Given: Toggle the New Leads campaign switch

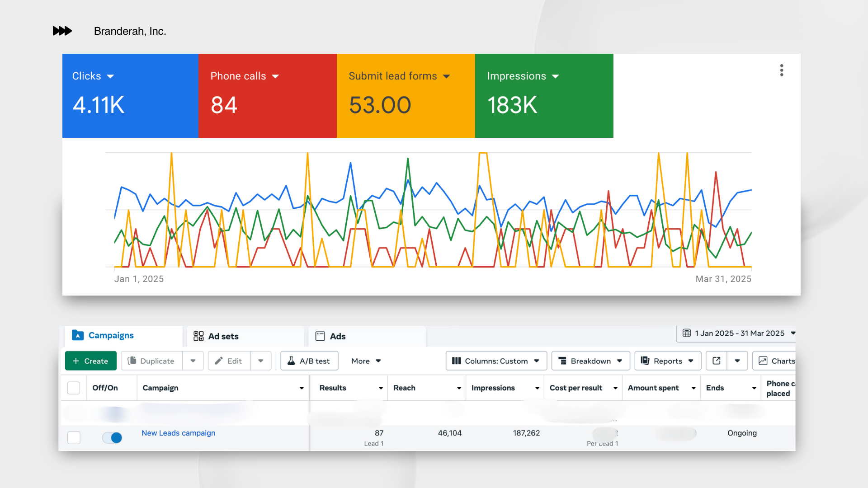Looking at the screenshot, I should [112, 437].
